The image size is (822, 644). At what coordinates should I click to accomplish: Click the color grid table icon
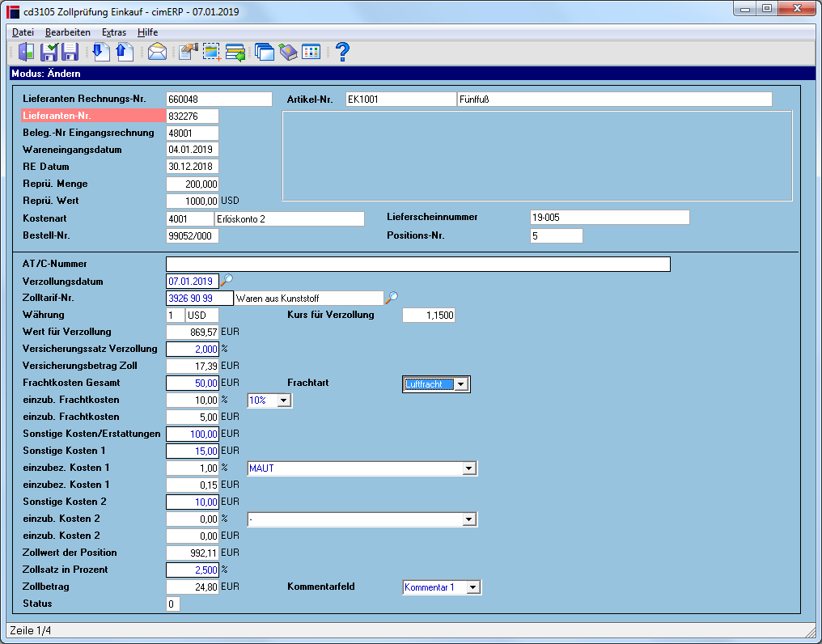[x=311, y=52]
